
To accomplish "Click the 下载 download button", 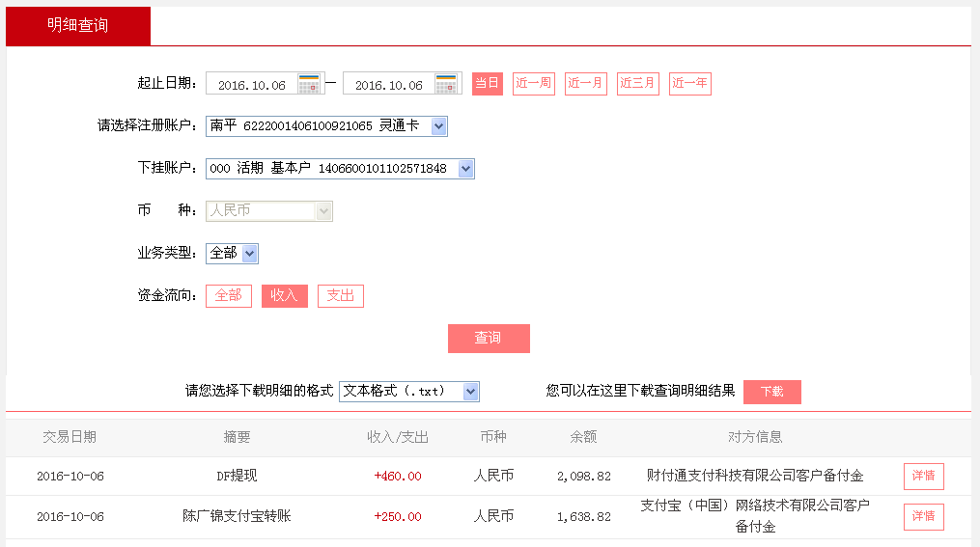I will pyautogui.click(x=771, y=392).
